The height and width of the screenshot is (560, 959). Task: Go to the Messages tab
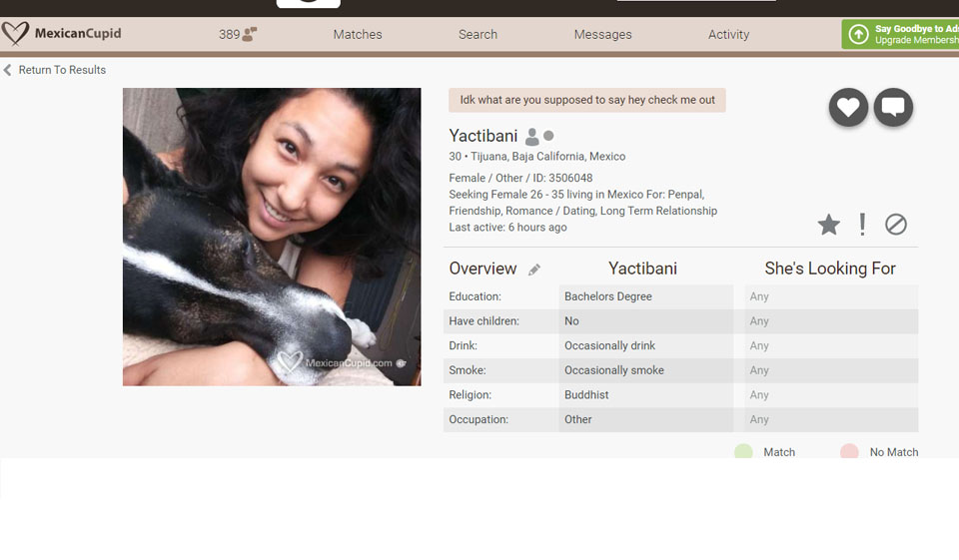[x=602, y=34]
